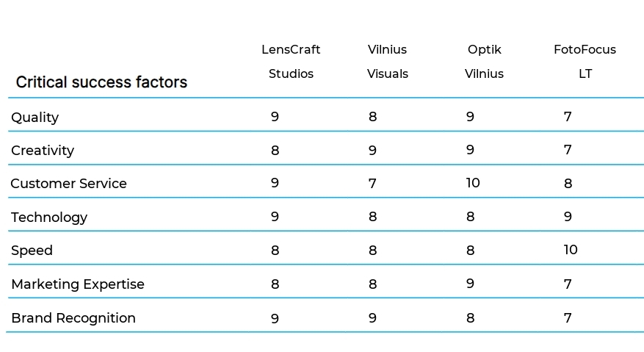
Task: Select the Creativity row label
Action: pyautogui.click(x=43, y=151)
